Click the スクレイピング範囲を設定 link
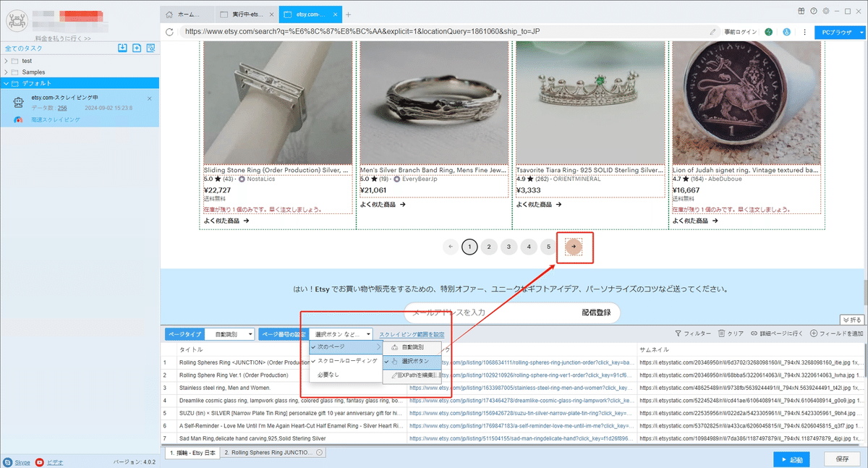Image resolution: width=868 pixels, height=468 pixels. (x=412, y=334)
